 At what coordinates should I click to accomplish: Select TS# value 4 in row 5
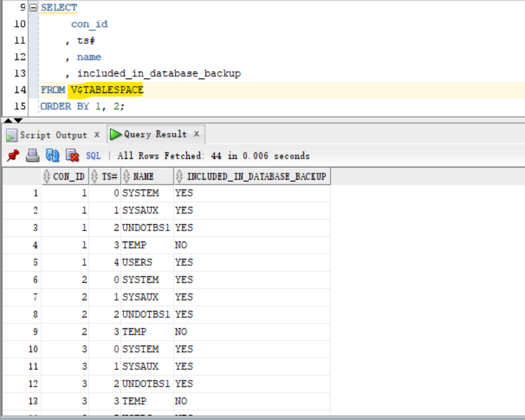click(x=105, y=262)
